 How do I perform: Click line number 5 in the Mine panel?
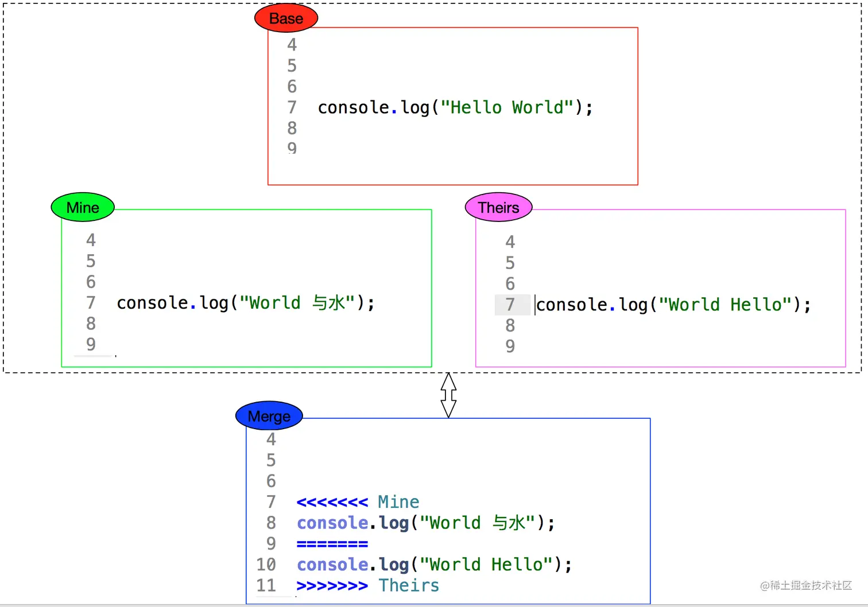(91, 261)
